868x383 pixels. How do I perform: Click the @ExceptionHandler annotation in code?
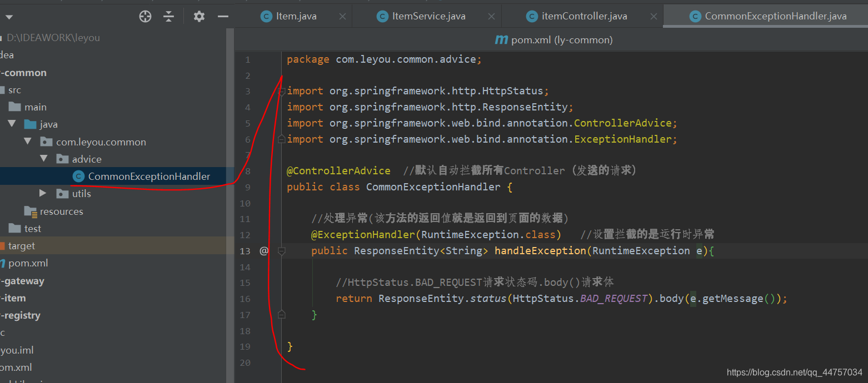click(363, 235)
